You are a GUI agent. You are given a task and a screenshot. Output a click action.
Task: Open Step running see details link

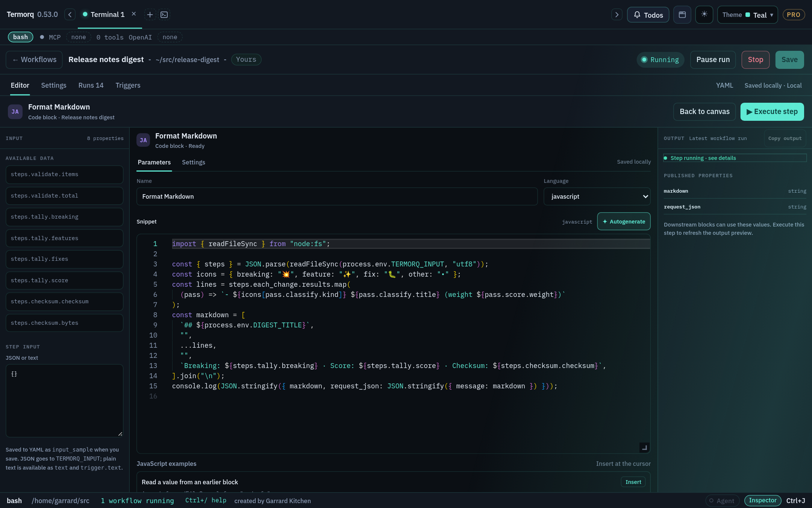pos(735,158)
